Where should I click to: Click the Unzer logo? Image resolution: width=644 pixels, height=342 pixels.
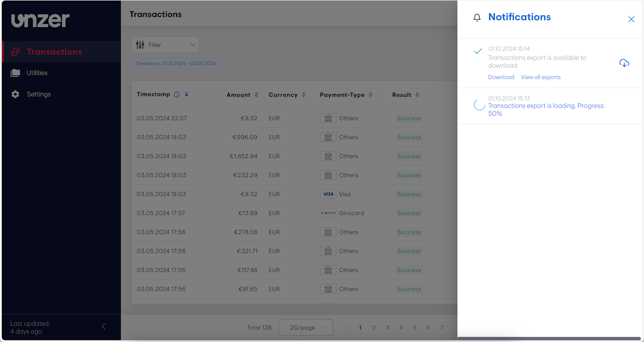coord(40,20)
